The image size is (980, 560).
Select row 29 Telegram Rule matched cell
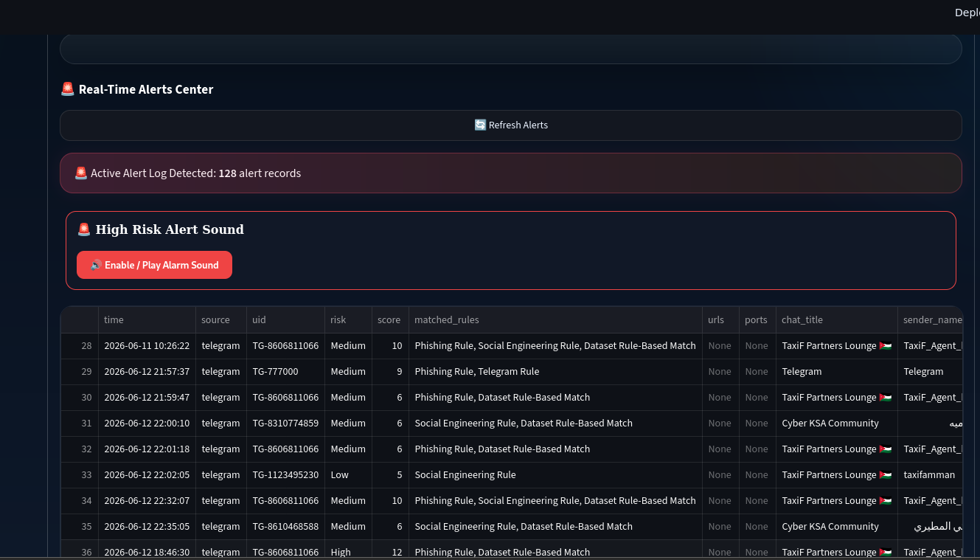pos(555,372)
